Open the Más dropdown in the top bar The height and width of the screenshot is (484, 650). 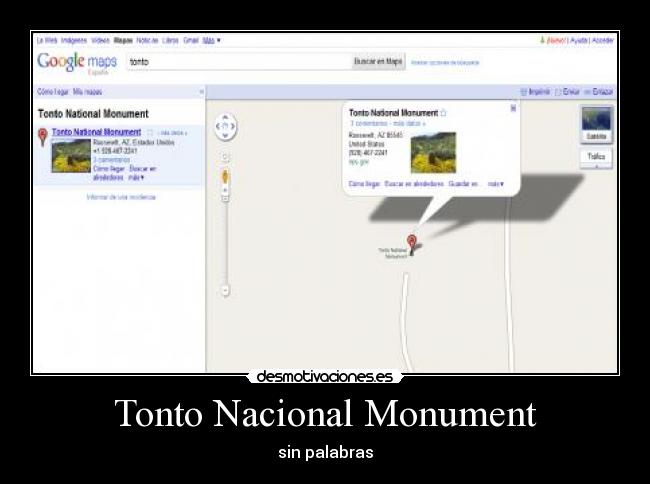click(x=211, y=40)
